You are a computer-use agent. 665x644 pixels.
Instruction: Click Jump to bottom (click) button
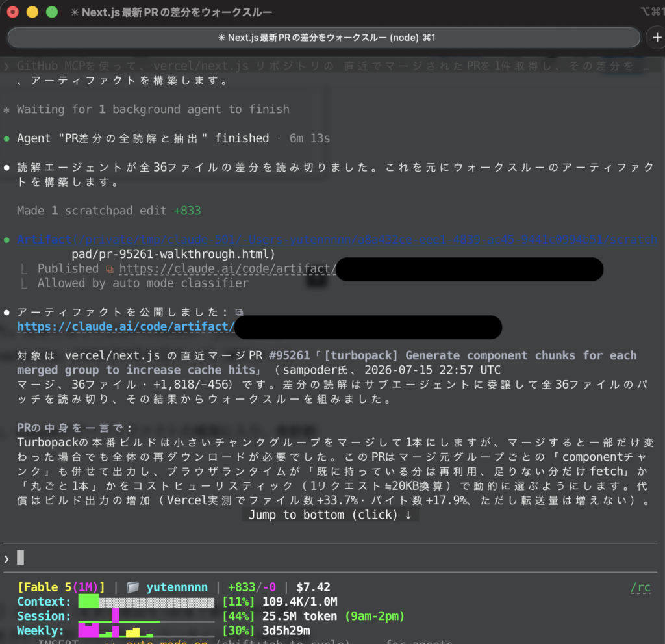330,515
